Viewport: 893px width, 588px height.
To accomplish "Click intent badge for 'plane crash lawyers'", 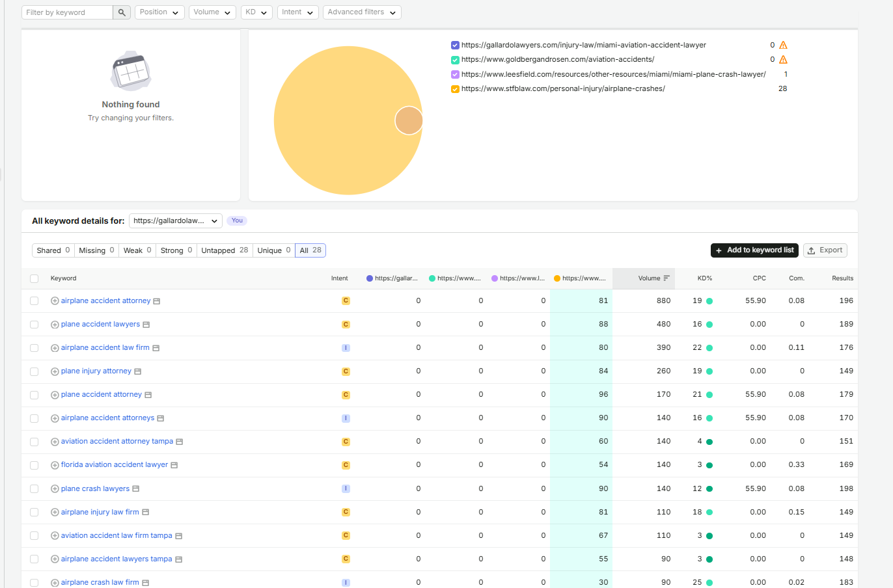I will pos(346,488).
